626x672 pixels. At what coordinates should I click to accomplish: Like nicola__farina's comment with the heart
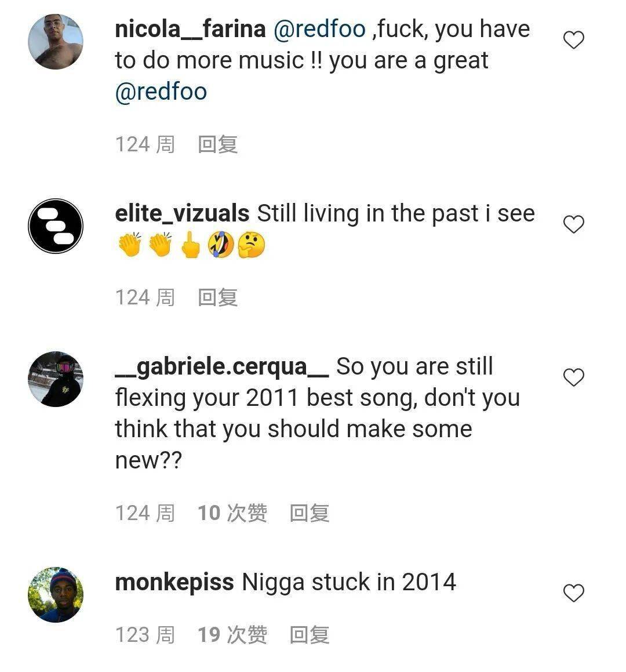(x=573, y=40)
